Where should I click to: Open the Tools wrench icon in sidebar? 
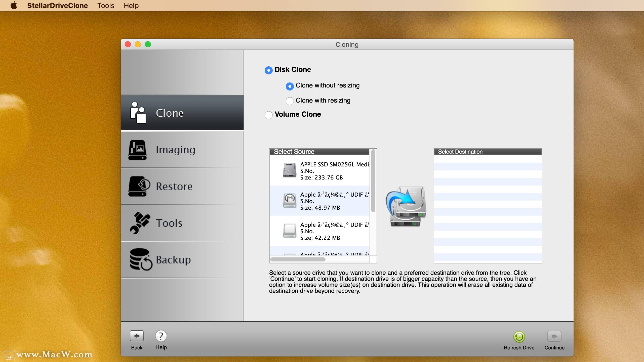tap(140, 223)
